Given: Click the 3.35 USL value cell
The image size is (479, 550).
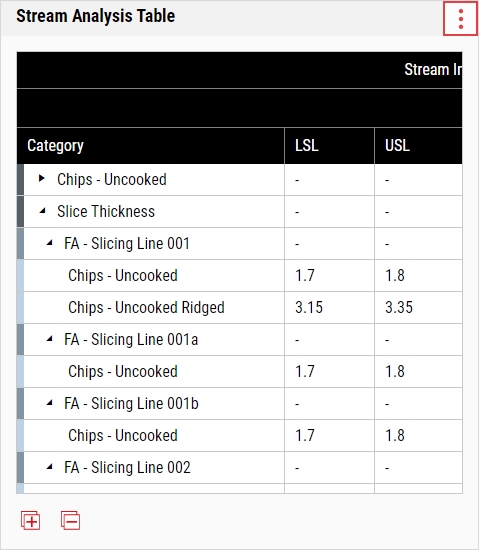Looking at the screenshot, I should coord(418,307).
